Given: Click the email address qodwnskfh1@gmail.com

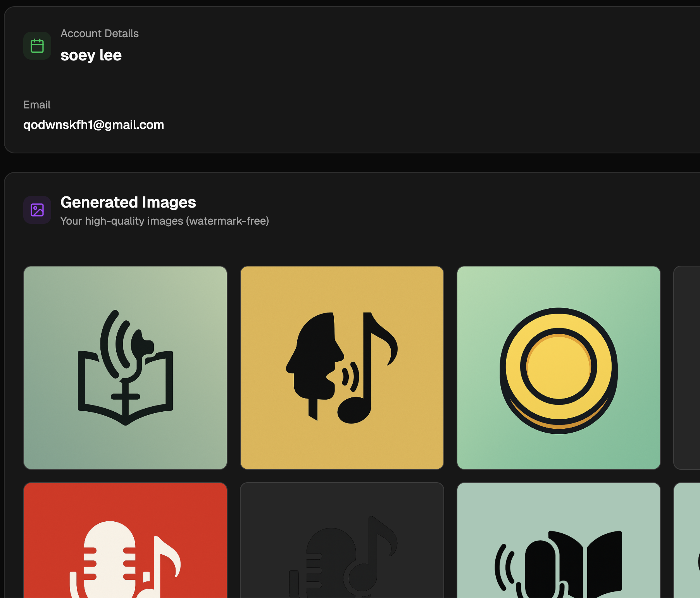Looking at the screenshot, I should 94,125.
